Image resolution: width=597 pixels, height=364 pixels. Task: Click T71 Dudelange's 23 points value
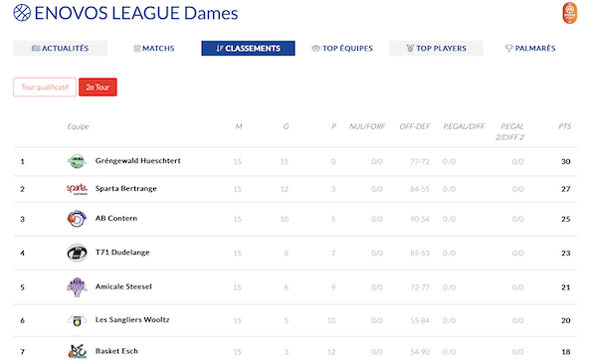coord(566,253)
